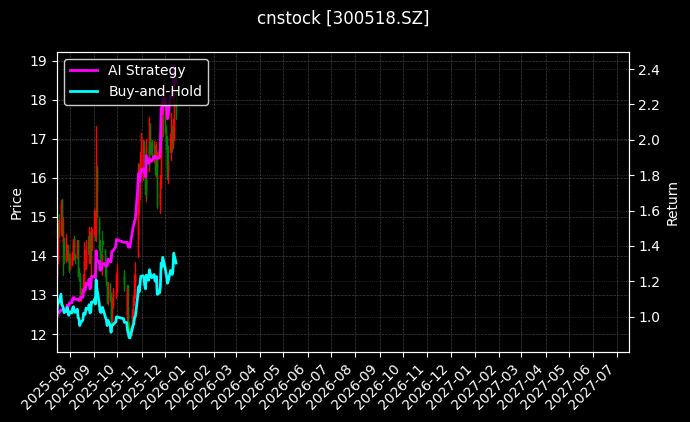Click the Return axis label

[672, 204]
